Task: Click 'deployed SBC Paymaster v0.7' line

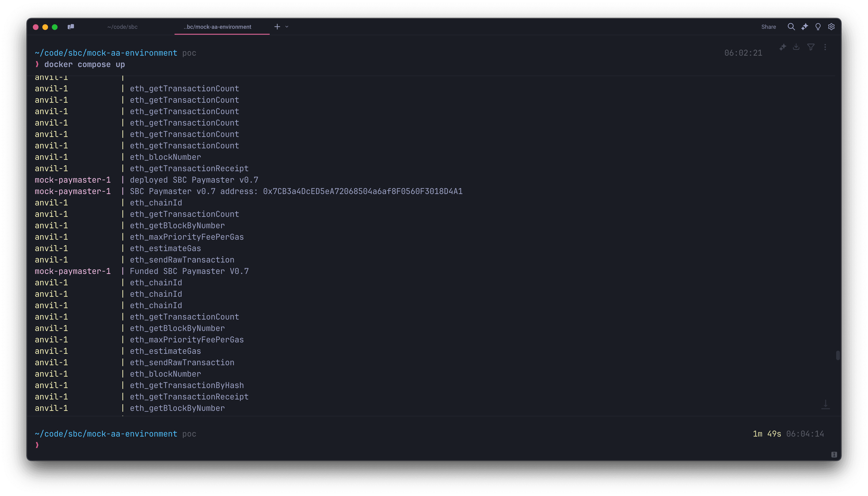Action: (194, 180)
